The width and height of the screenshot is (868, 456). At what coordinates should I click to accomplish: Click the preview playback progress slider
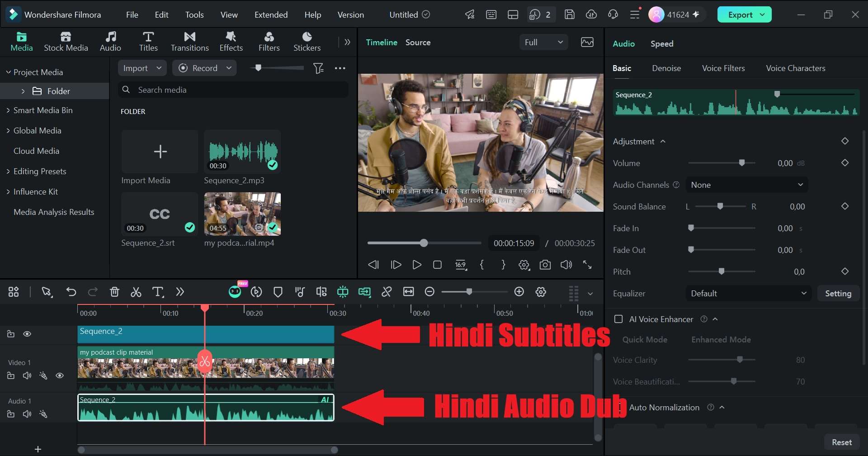424,243
